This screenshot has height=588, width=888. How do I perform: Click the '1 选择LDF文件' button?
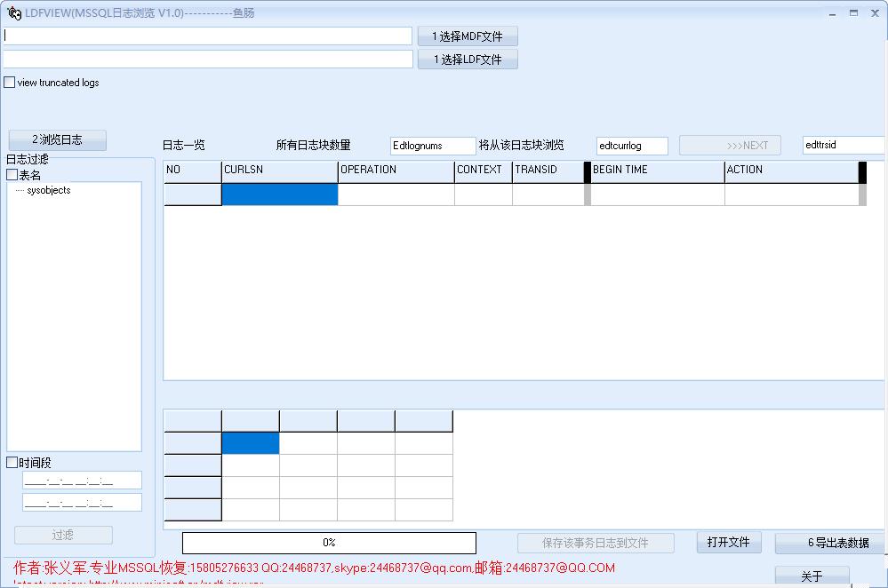pos(468,60)
